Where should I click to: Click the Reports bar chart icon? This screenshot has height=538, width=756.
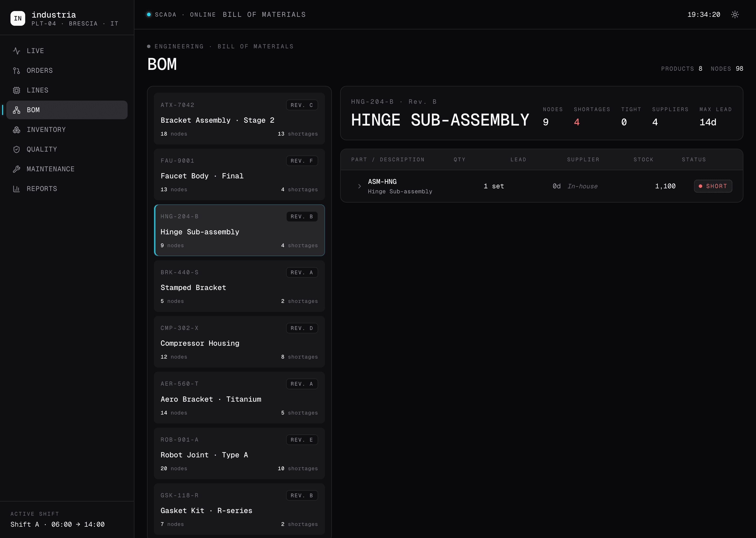pyautogui.click(x=17, y=189)
